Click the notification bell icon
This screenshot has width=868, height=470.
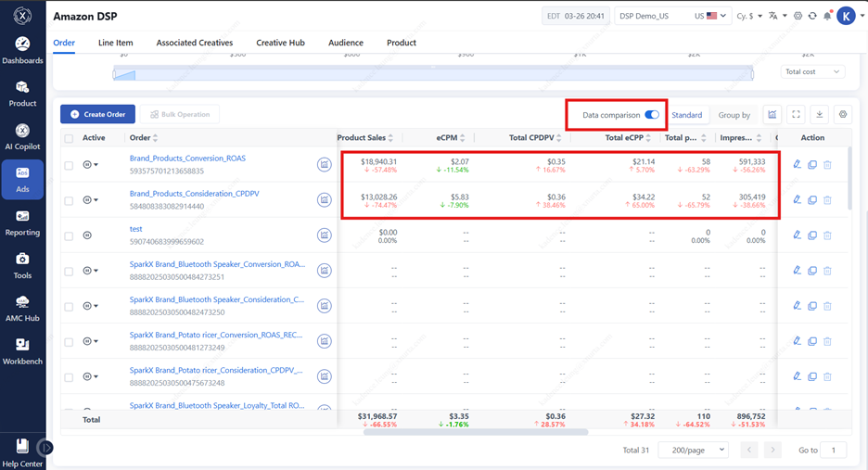pos(827,17)
